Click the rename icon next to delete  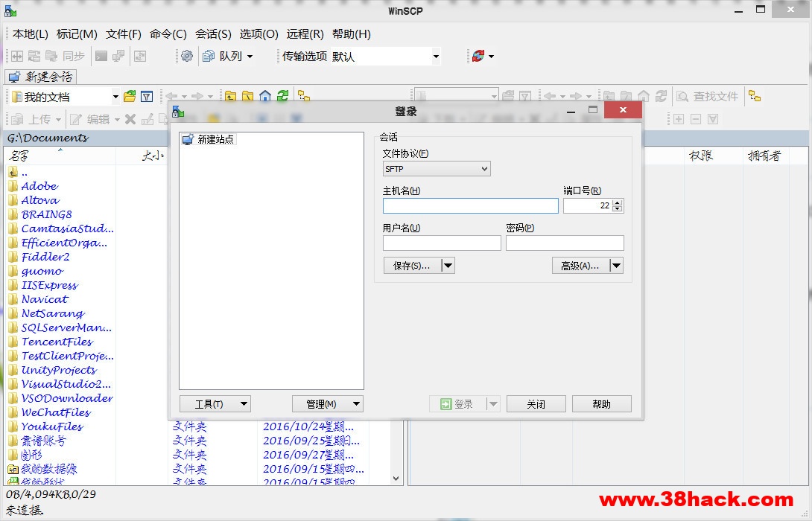[148, 120]
